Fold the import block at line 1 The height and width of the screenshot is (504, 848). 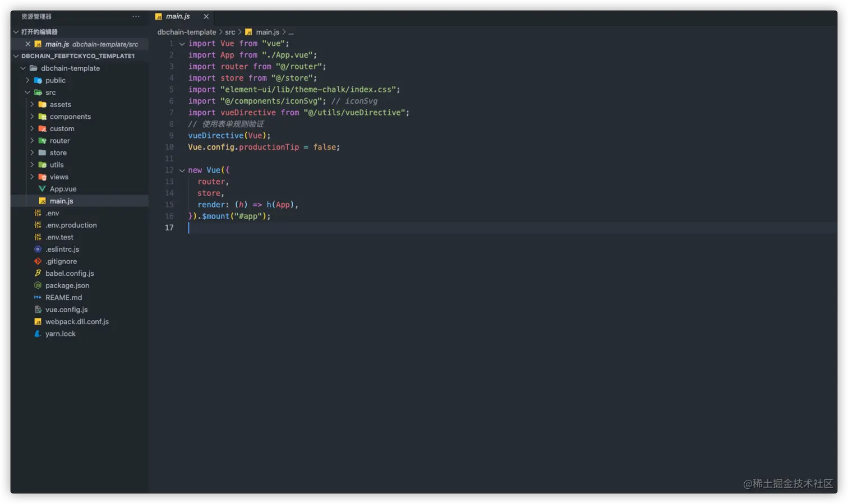point(182,44)
